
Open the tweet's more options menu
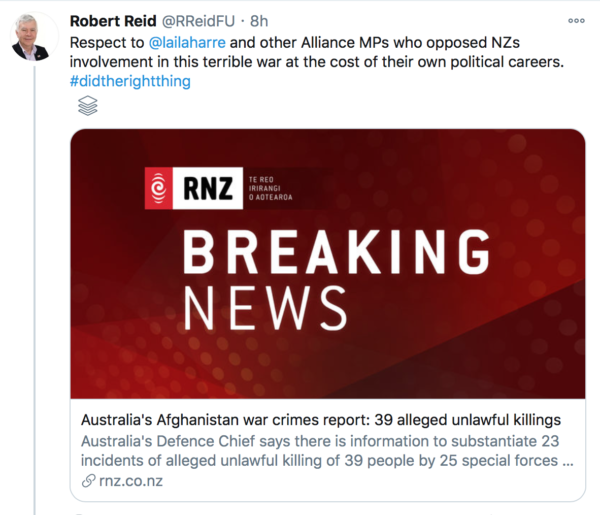pyautogui.click(x=576, y=20)
